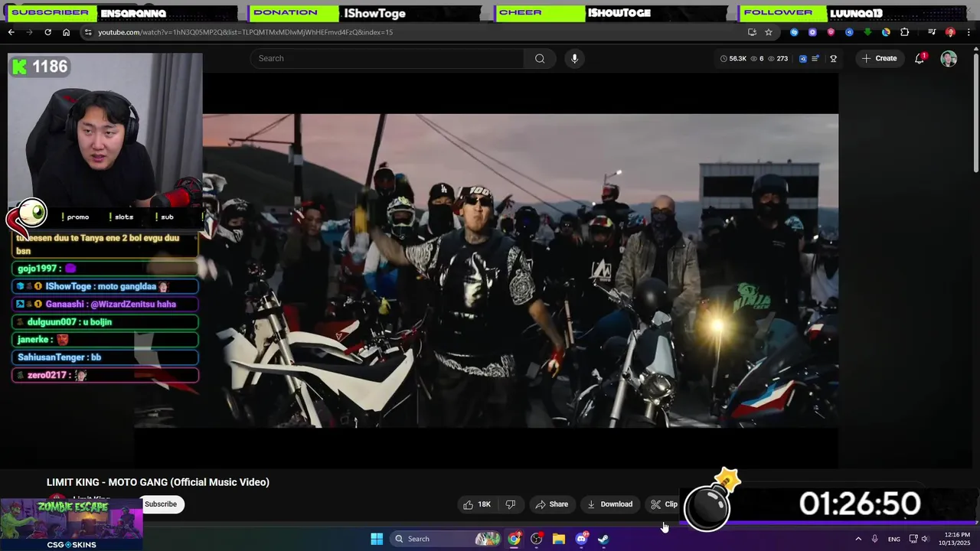Open the browser extensions puzzle menu
Screen dimensions: 980x551
click(x=905, y=32)
